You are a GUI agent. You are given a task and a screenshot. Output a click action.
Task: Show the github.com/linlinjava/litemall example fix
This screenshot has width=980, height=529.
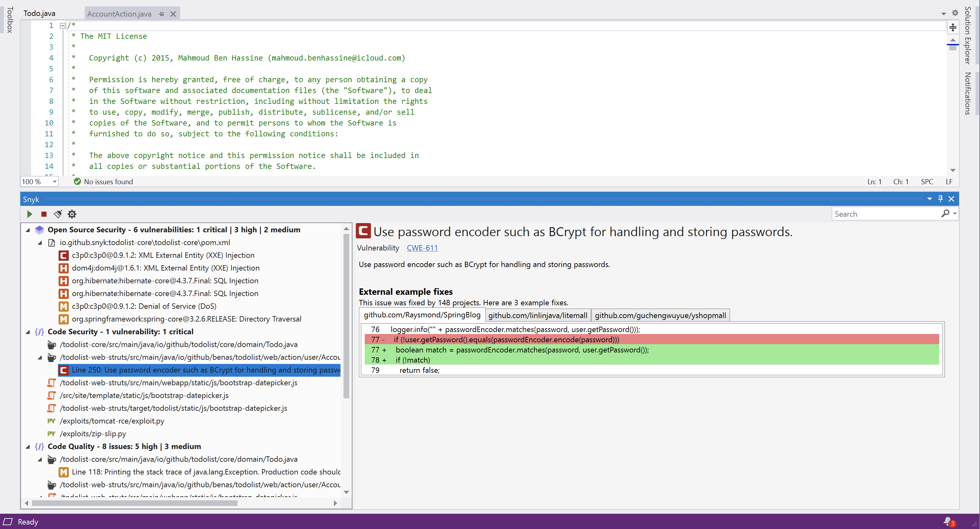(x=537, y=315)
